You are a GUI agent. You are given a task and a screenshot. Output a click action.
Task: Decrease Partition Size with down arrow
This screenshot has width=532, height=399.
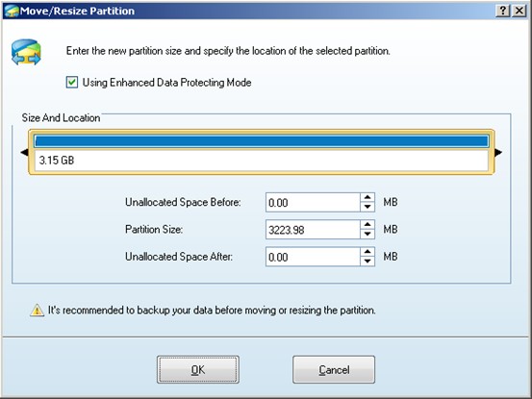tap(367, 234)
